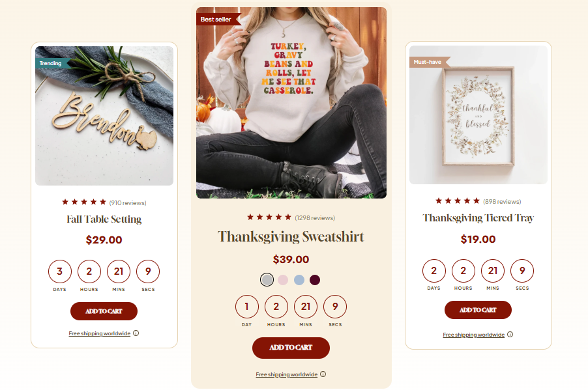
Task: Click info icon beside Tiered Tray shipping
Action: [x=510, y=335]
